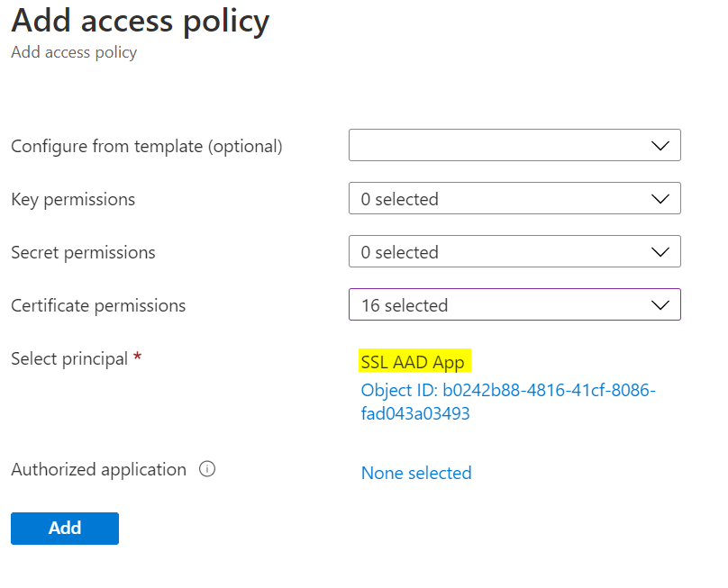Click the small 'Add access policy' subtitle
The height and width of the screenshot is (588, 728).
coord(74,52)
